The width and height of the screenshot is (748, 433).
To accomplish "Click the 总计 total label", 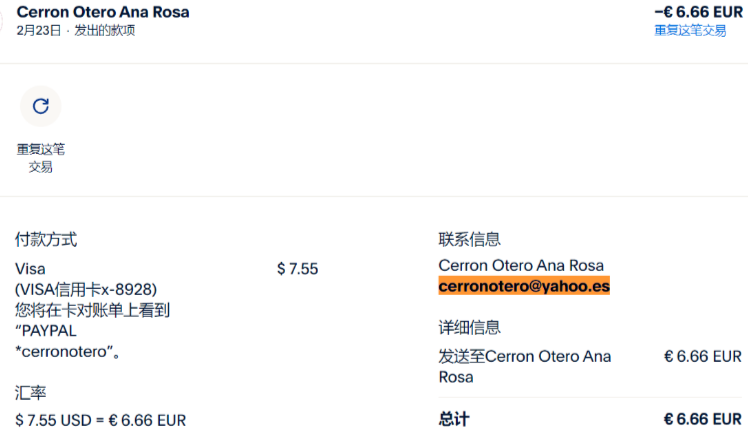I will (454, 419).
